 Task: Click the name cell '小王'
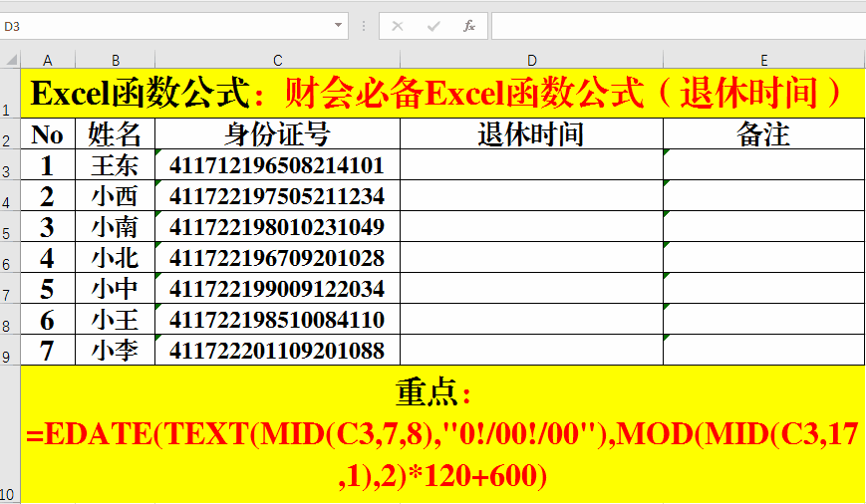point(115,319)
